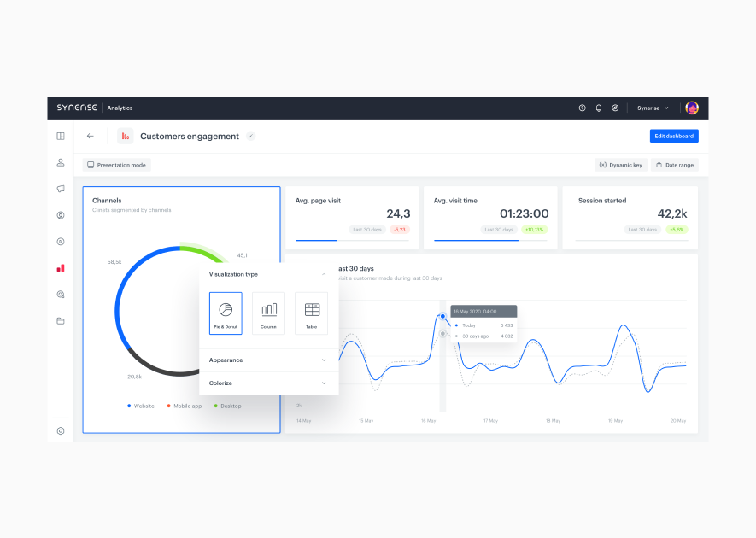Open the notifications bell icon
This screenshot has height=538, width=756.
click(599, 108)
